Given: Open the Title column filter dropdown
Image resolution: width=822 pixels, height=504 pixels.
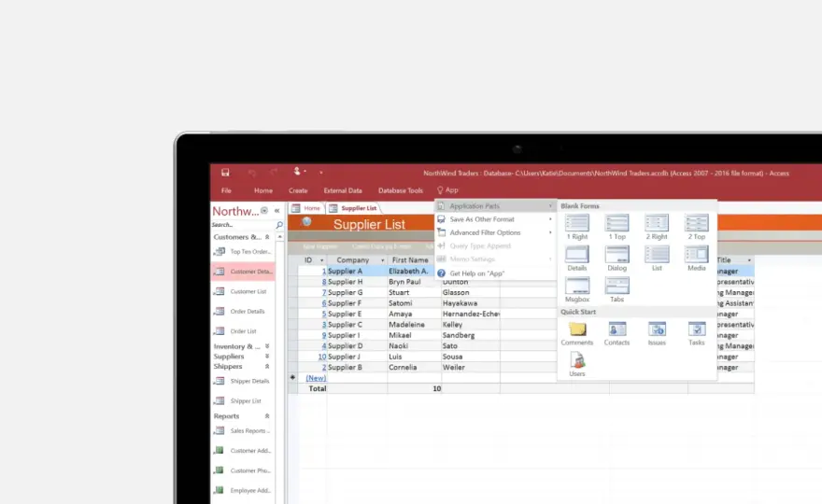Looking at the screenshot, I should (x=749, y=260).
